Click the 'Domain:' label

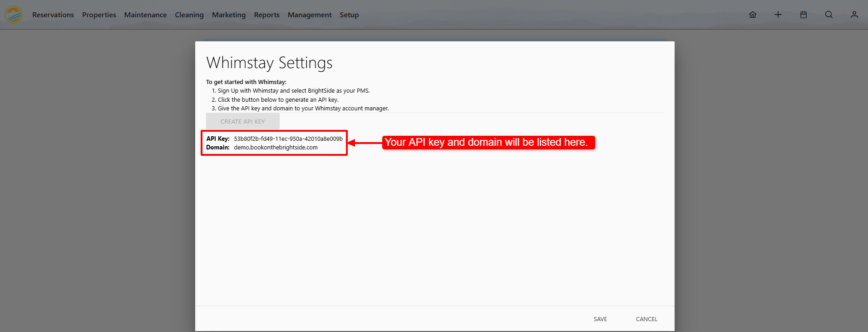coord(218,147)
